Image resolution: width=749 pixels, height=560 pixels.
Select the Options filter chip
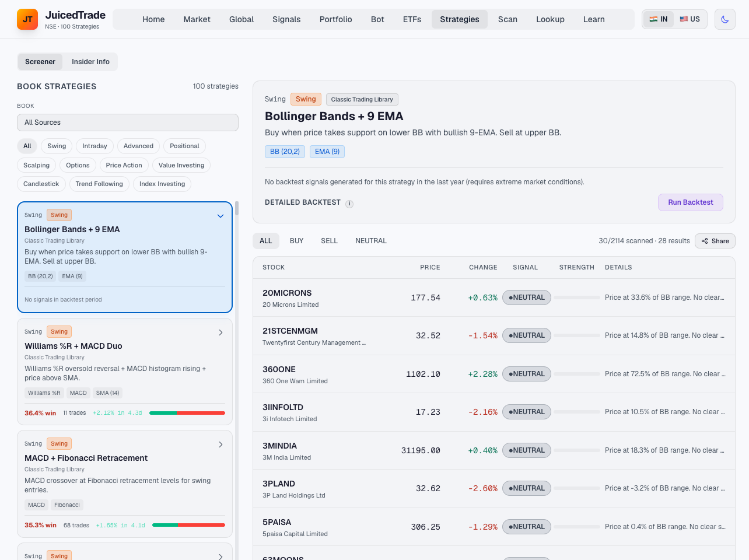pyautogui.click(x=78, y=166)
